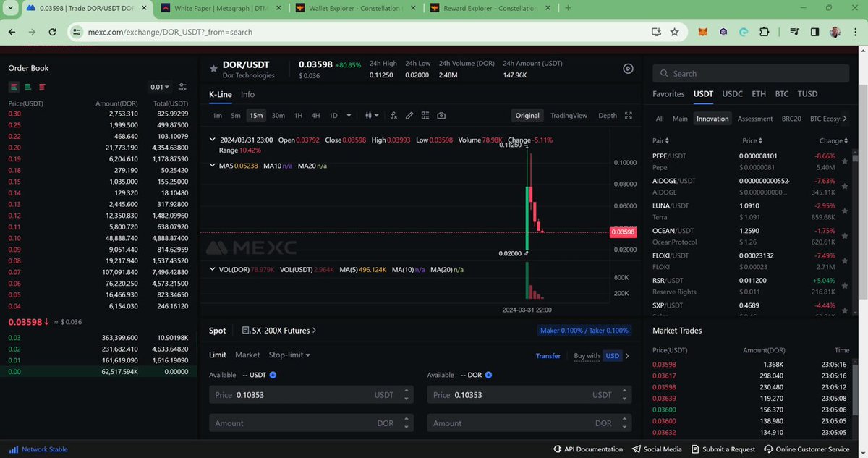Switch chart to Depth view

point(608,116)
